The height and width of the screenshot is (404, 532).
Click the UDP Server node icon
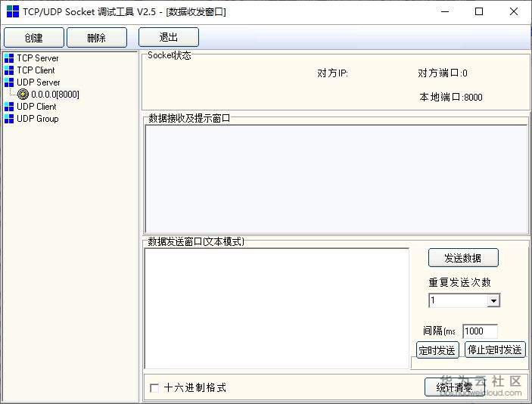(9, 82)
